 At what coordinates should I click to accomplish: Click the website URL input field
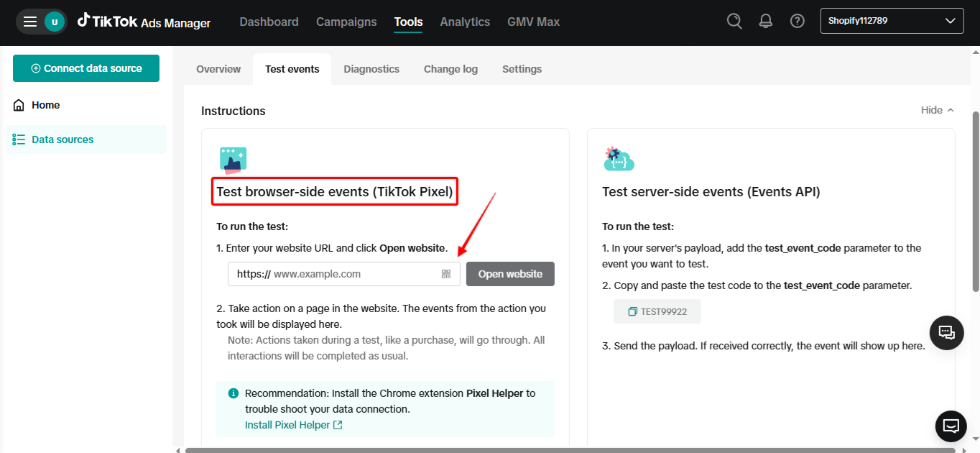344,274
